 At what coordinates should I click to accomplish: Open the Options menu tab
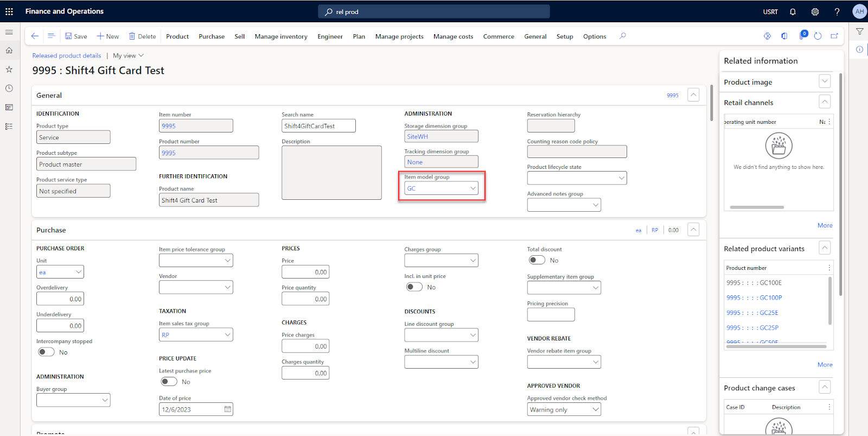[x=595, y=36]
